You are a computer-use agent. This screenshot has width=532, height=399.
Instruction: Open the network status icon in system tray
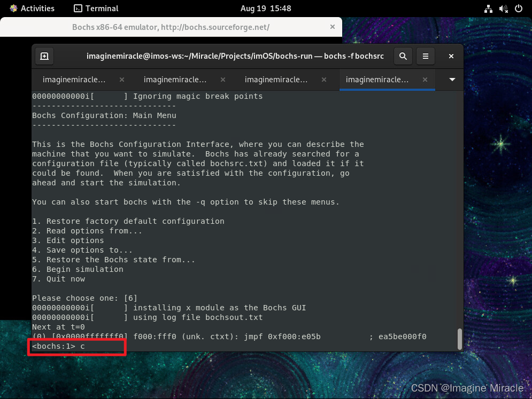pos(488,9)
